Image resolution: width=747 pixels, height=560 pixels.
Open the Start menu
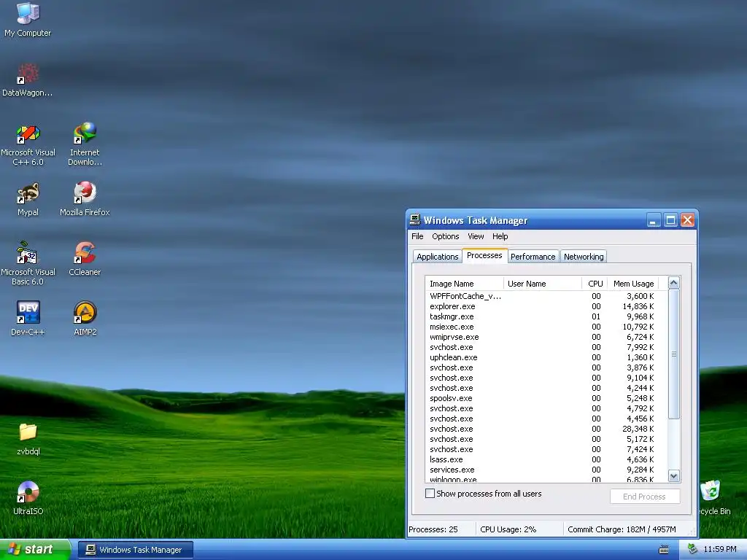tap(35, 550)
